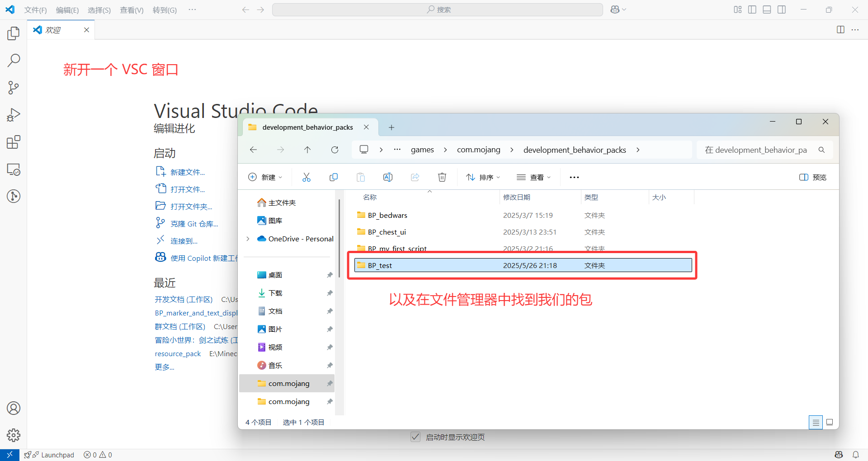Screen dimensions: 868x461
Task: Click the VS Code search command box
Action: (x=437, y=9)
